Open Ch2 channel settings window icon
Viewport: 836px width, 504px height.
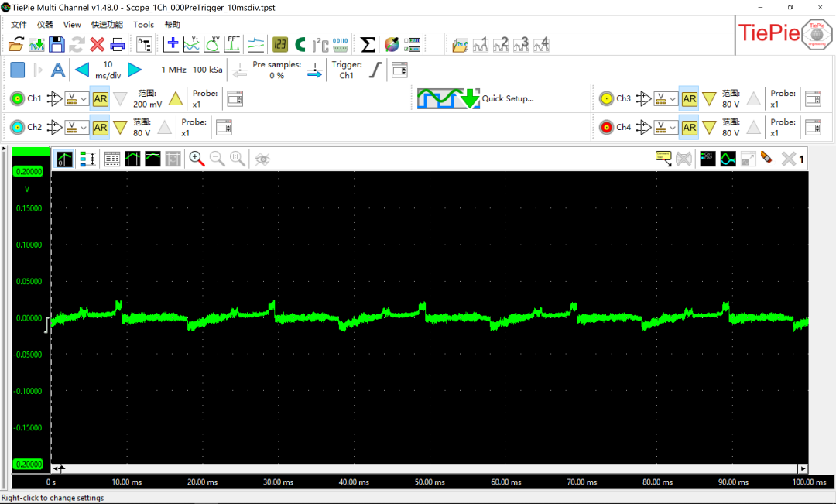(x=224, y=128)
